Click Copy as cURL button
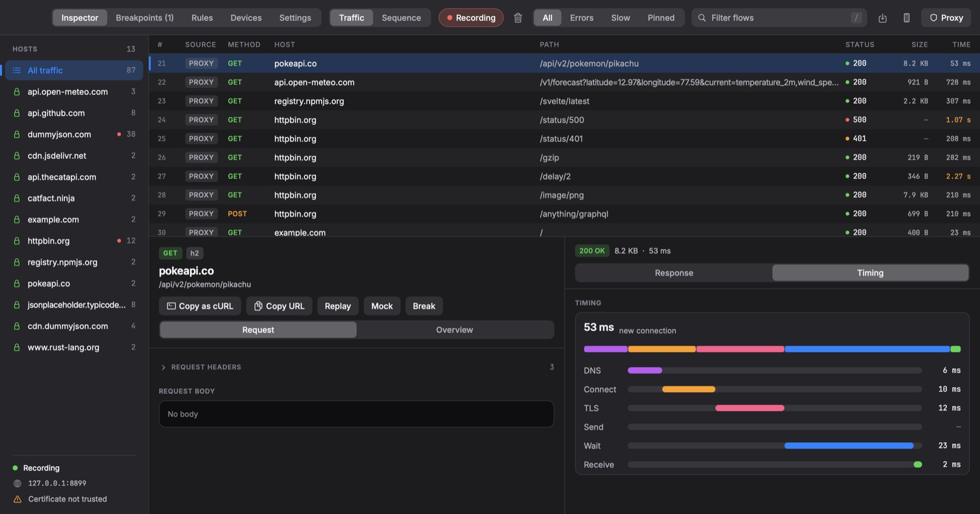This screenshot has height=514, width=980. click(200, 306)
